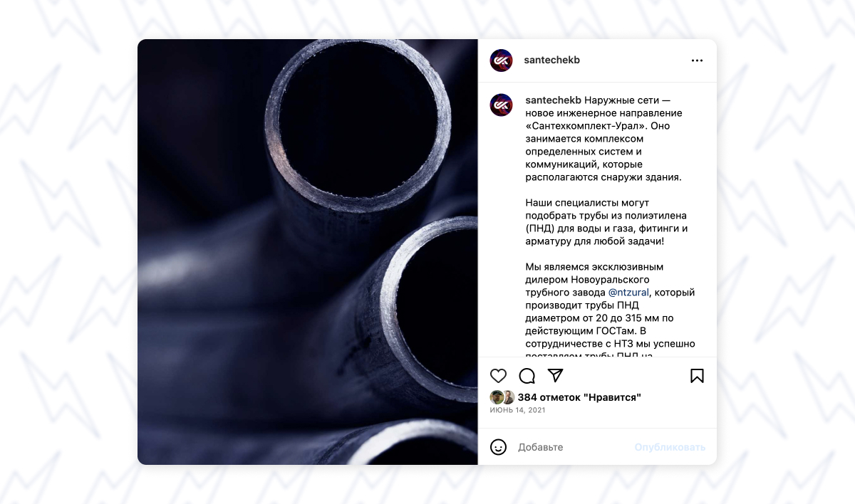Click santechekb avatar in post header
This screenshot has height=504, width=855.
[x=502, y=61]
